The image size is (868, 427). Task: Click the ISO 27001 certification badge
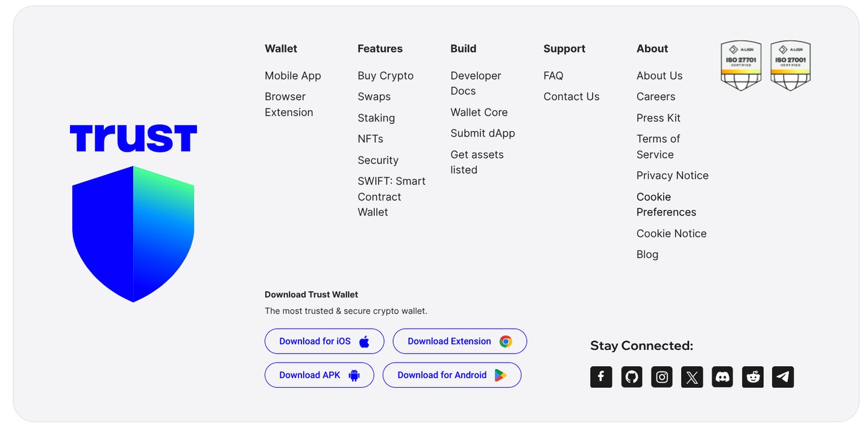coord(790,66)
